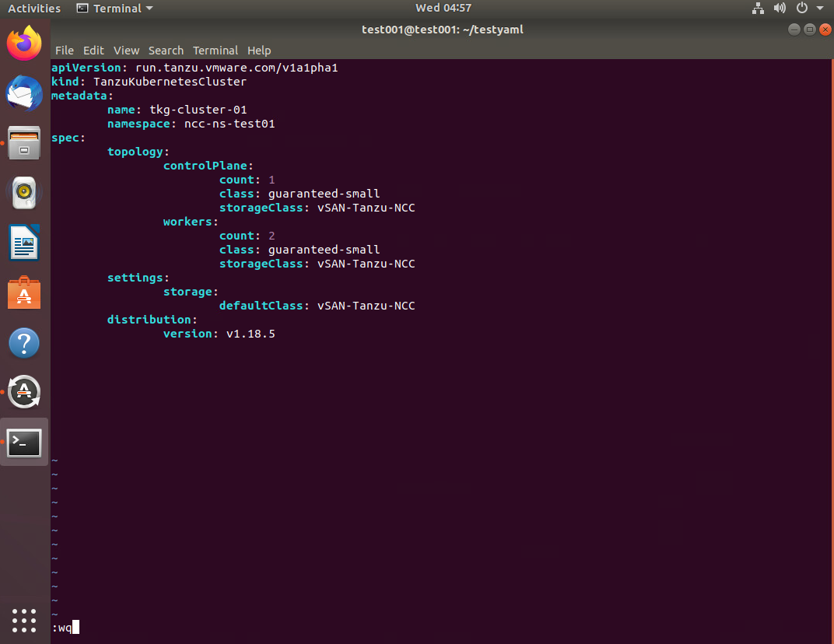834x644 pixels.
Task: Click the settings: key
Action: (138, 278)
